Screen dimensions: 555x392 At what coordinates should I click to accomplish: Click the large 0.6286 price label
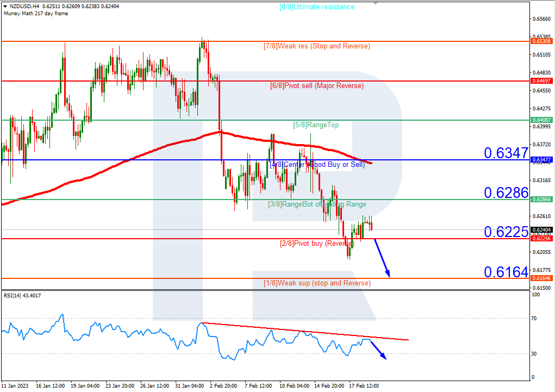pyautogui.click(x=506, y=192)
